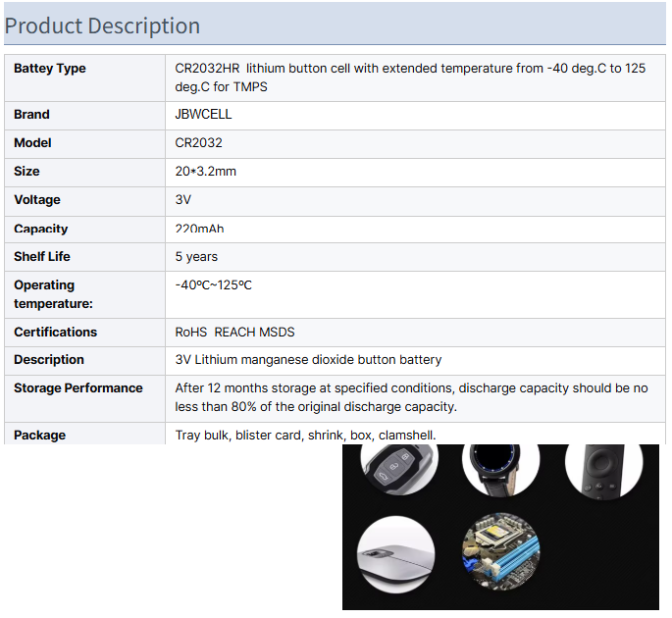
Task: Click the Product Description heading
Action: pos(102,26)
